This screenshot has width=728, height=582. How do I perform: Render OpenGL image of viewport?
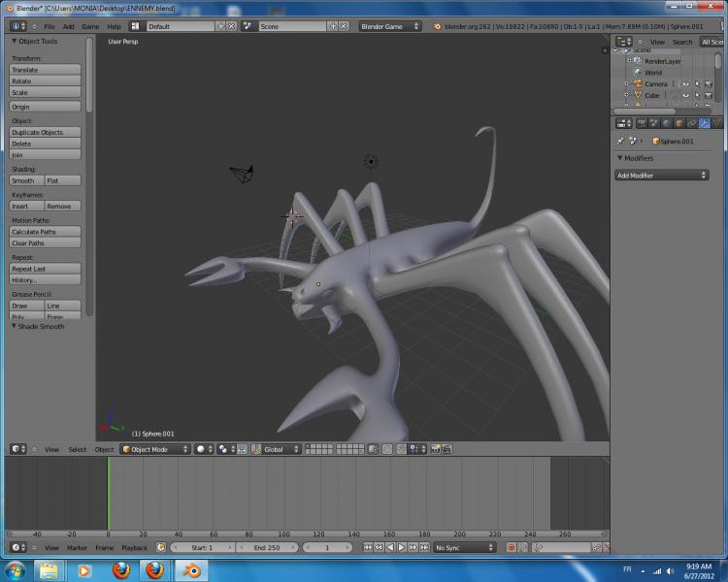pos(436,449)
